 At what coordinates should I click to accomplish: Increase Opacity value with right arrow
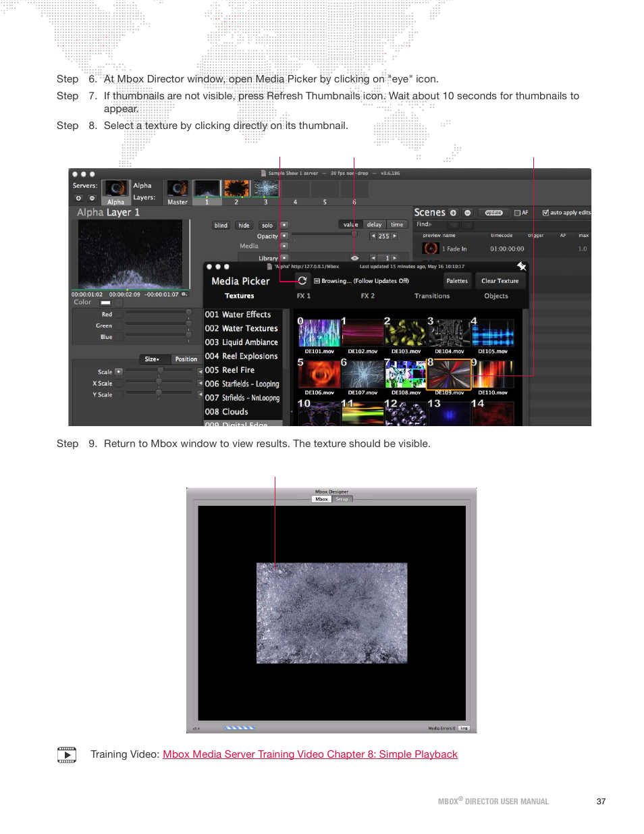pyautogui.click(x=395, y=236)
